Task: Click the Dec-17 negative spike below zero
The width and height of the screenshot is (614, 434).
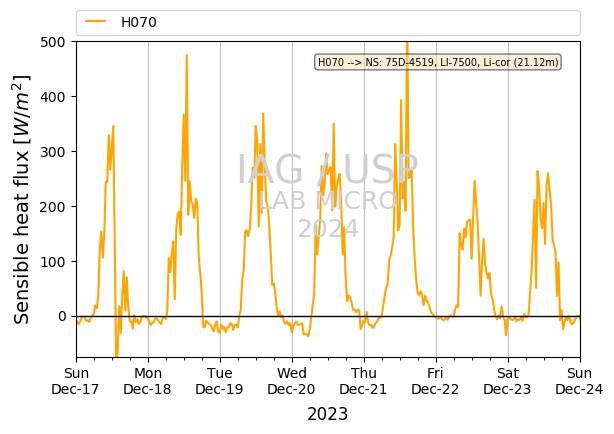Action: (x=116, y=353)
